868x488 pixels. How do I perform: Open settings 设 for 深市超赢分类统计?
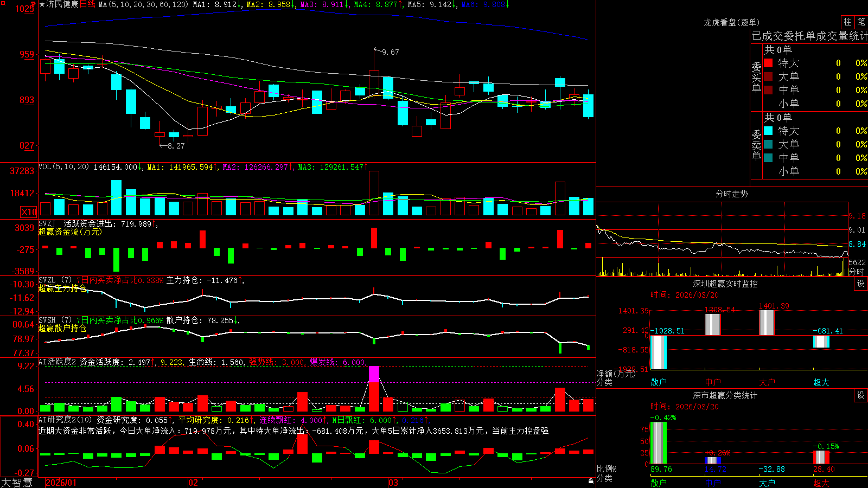click(x=861, y=395)
